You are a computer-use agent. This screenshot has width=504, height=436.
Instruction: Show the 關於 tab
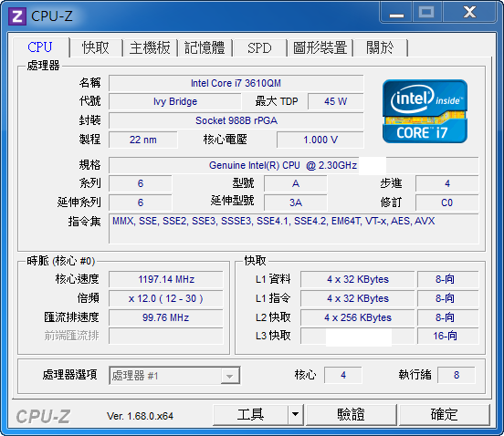click(380, 47)
